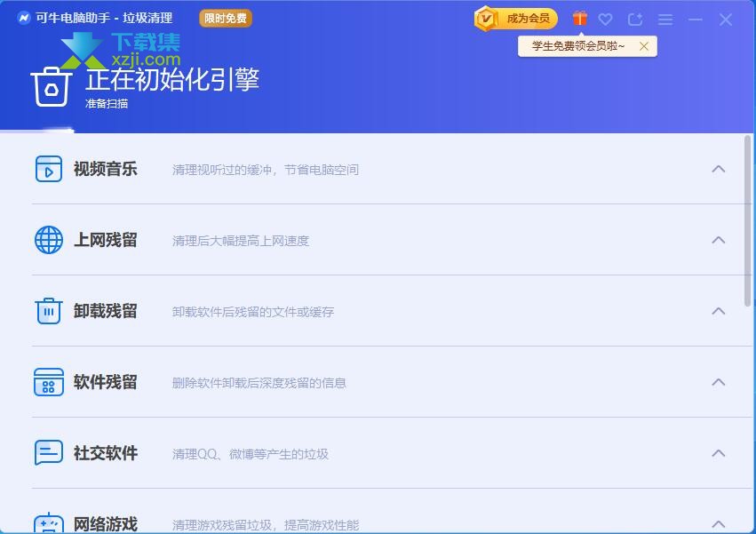Click description 清理游戏残留垃圾，提高游戏性能
This screenshot has width=756, height=534.
tap(266, 525)
